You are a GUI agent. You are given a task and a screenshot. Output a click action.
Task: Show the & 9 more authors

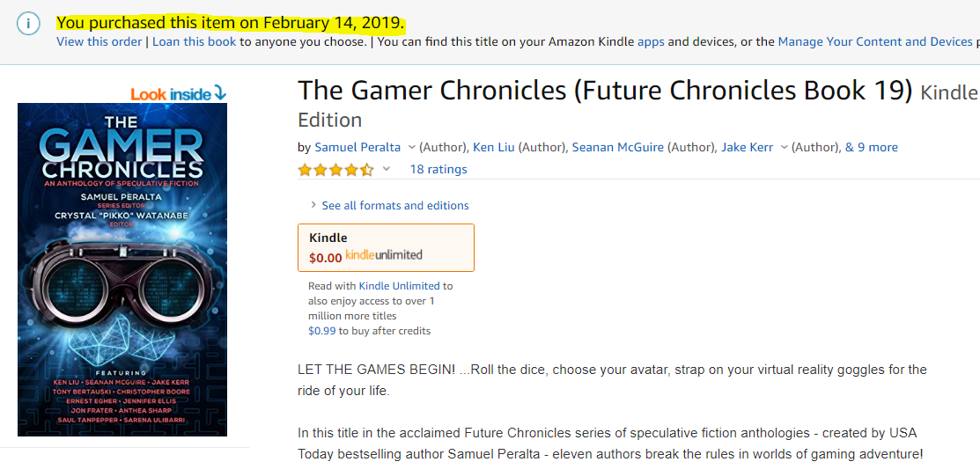click(871, 147)
